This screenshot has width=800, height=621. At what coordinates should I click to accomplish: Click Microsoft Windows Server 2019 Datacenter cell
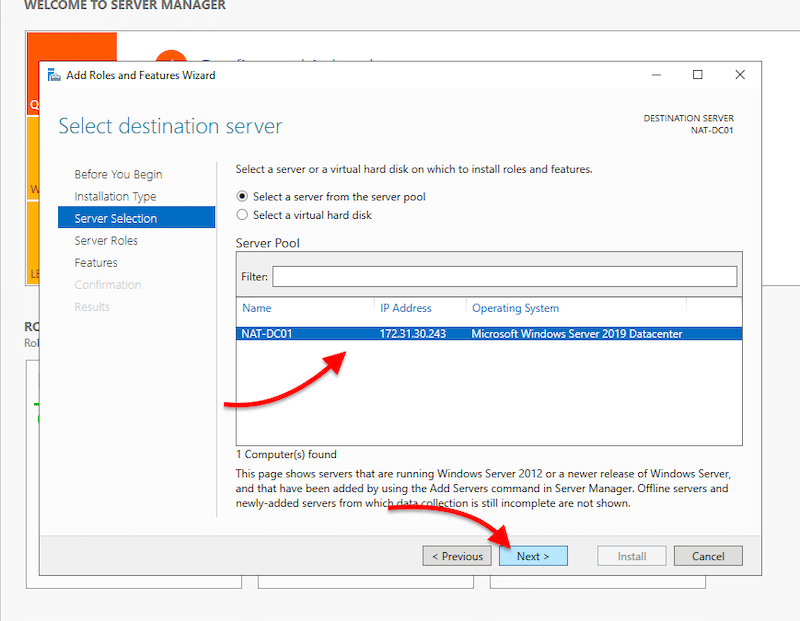tap(577, 334)
